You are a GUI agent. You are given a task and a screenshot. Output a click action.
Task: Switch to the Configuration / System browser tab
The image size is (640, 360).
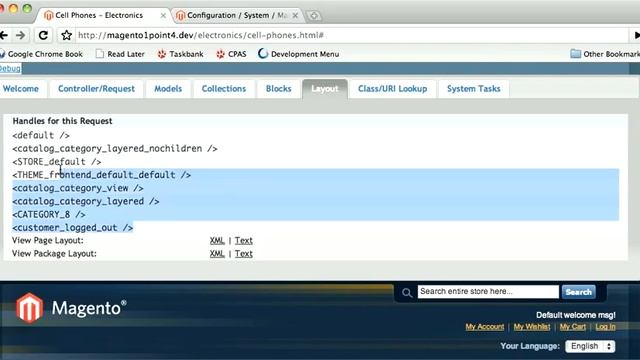[x=237, y=16]
